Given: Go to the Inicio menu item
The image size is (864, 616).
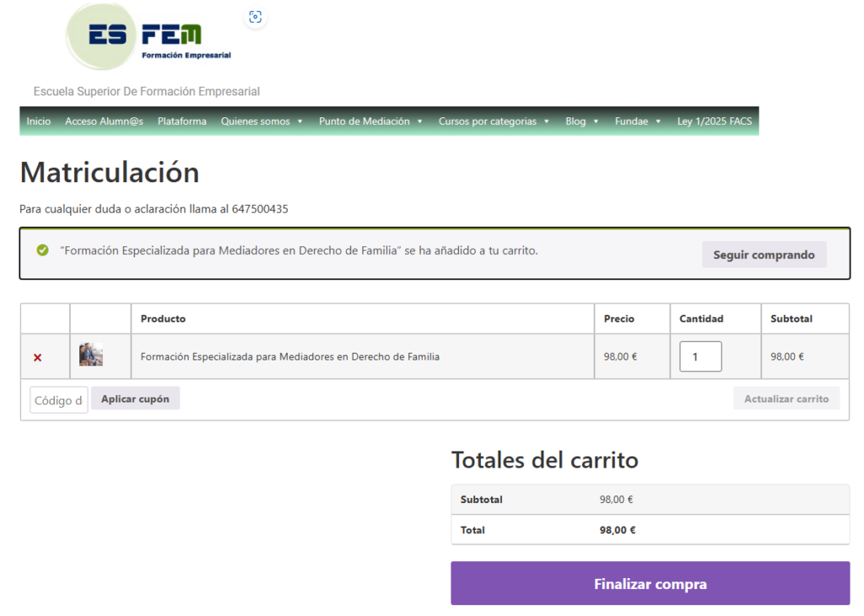Looking at the screenshot, I should pos(39,122).
